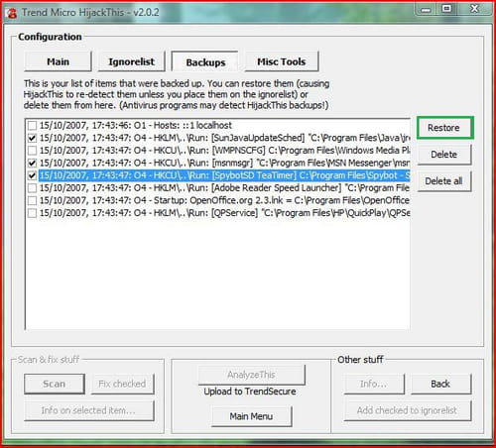
Task: Select the SpybotSD TeaTimer list row text
Action: click(x=224, y=175)
